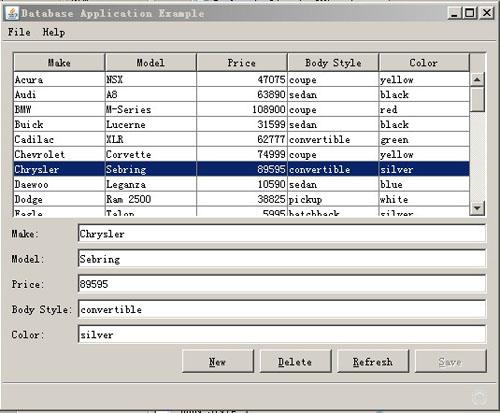Sort by the Make column header
The width and height of the screenshot is (500, 413).
(x=59, y=62)
